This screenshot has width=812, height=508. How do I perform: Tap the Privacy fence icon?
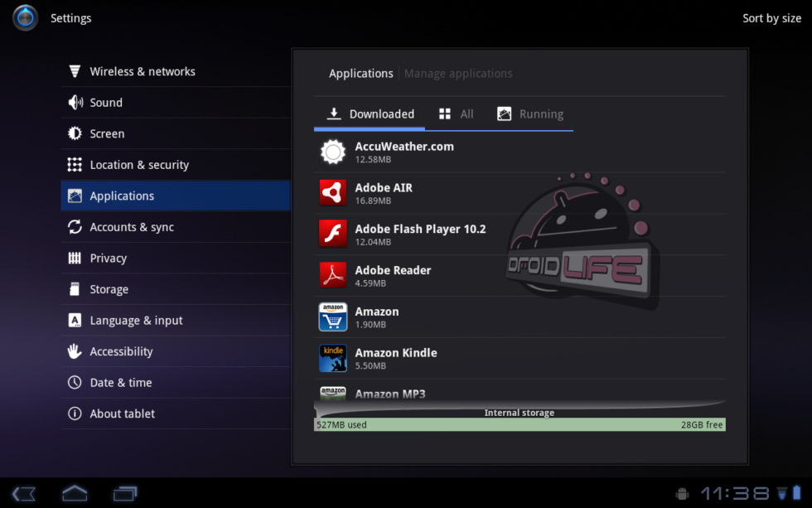[75, 258]
